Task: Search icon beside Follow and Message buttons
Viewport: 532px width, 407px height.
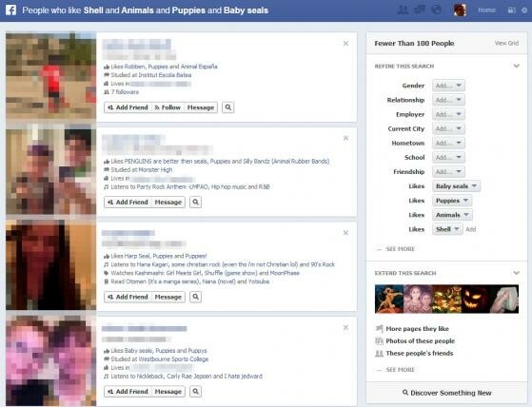Action: tap(228, 107)
